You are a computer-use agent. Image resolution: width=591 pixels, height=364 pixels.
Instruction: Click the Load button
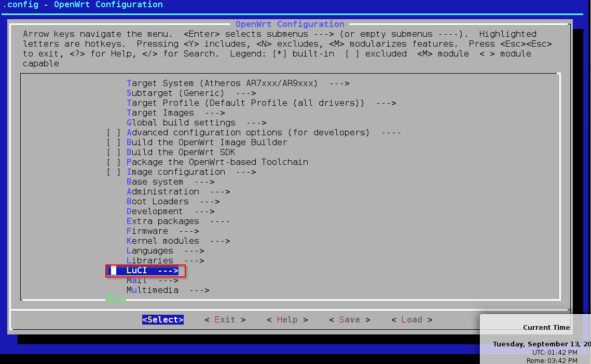(411, 320)
